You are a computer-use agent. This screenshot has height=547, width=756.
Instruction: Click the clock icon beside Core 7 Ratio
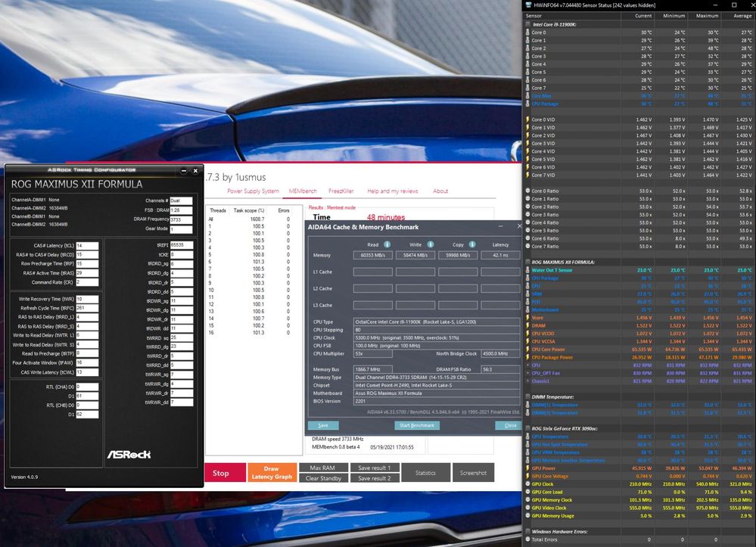click(x=527, y=247)
